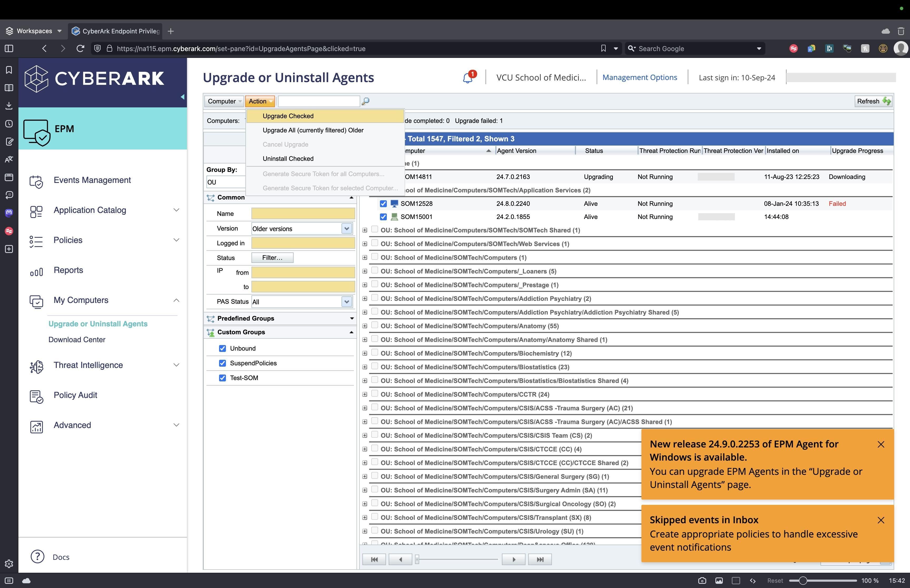Click the pagination slider track
This screenshot has width=910, height=588.
(458, 559)
